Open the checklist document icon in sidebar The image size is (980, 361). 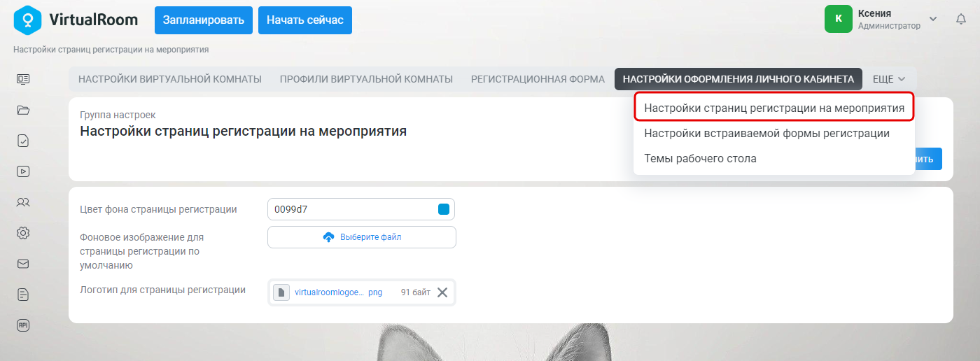(23, 141)
